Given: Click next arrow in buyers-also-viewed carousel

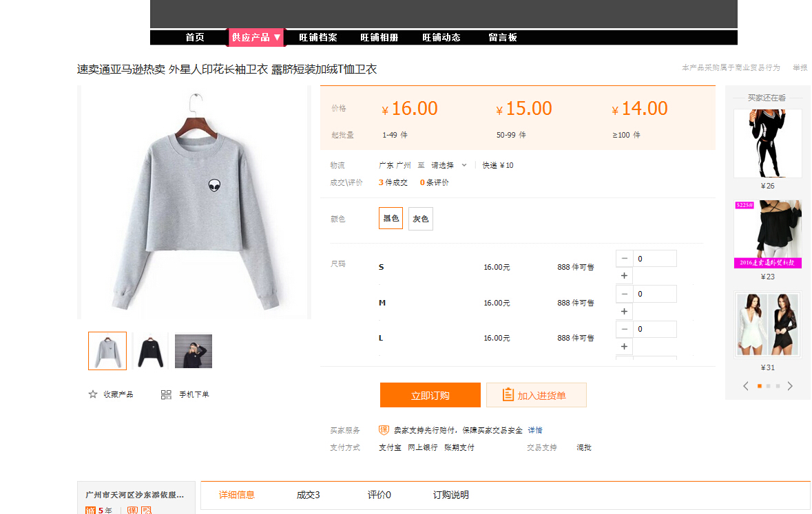Looking at the screenshot, I should tap(790, 386).
